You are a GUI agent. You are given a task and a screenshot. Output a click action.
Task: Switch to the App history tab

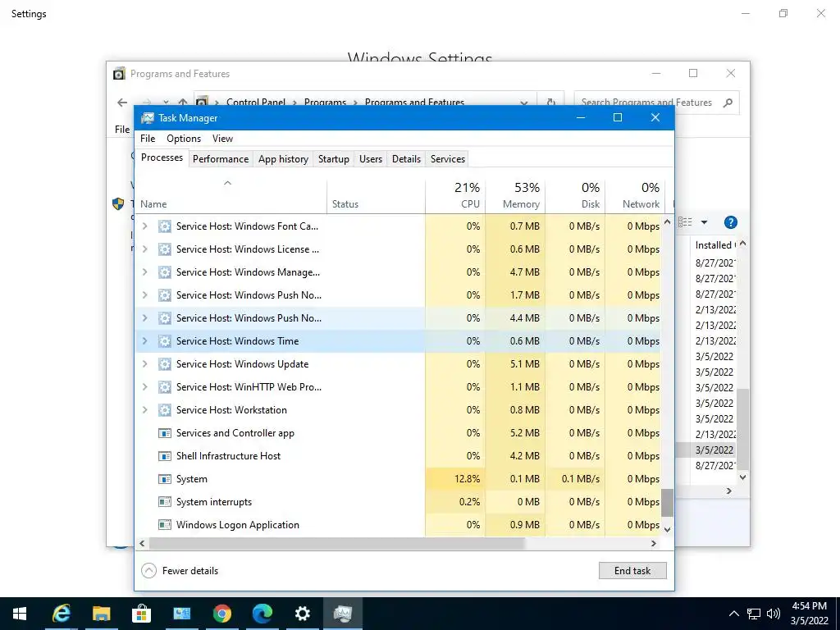(x=283, y=159)
